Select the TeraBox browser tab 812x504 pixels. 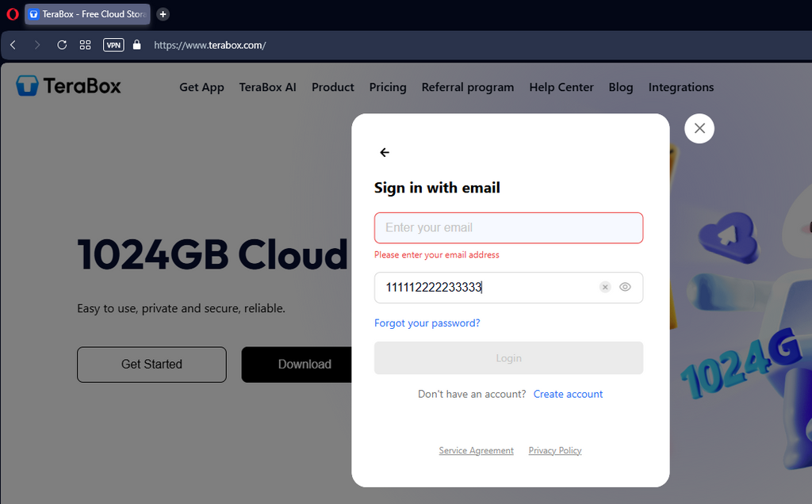(87, 14)
